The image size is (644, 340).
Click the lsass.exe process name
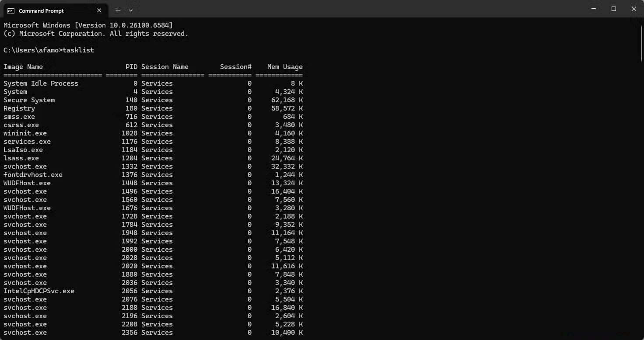21,158
